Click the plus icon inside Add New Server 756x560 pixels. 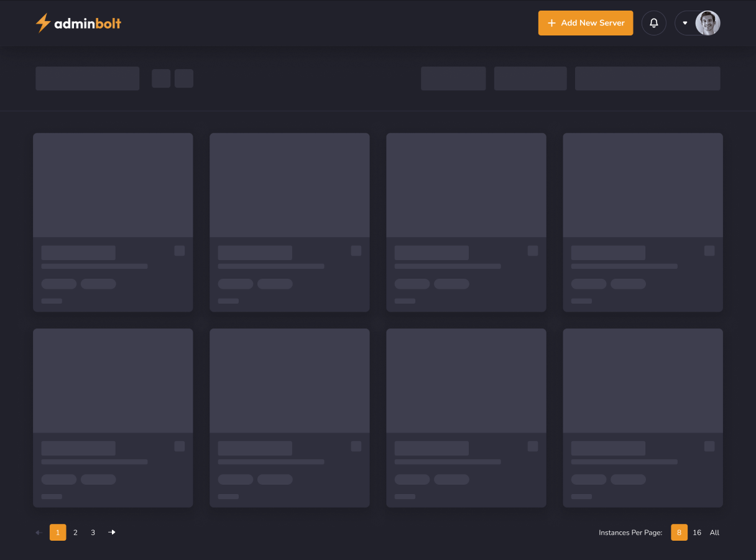pyautogui.click(x=552, y=22)
